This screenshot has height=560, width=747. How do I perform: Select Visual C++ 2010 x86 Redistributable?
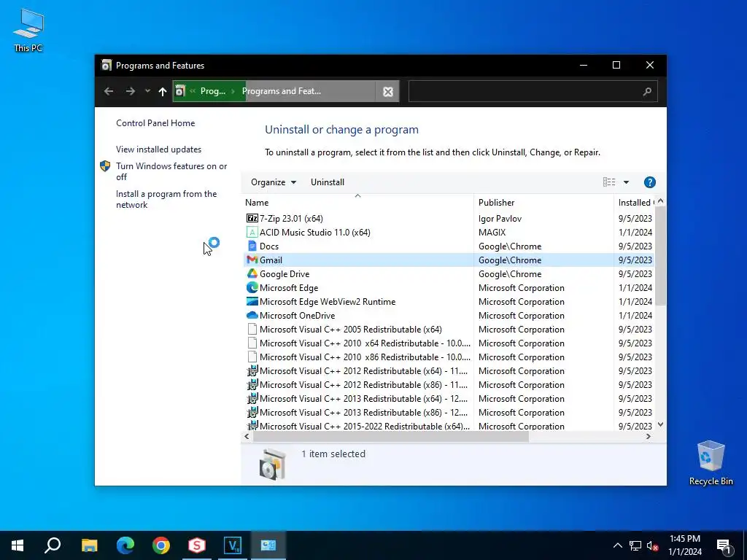[448, 357]
